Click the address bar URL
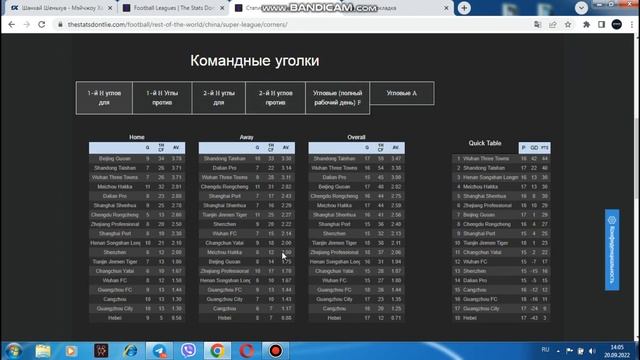 [x=178, y=24]
